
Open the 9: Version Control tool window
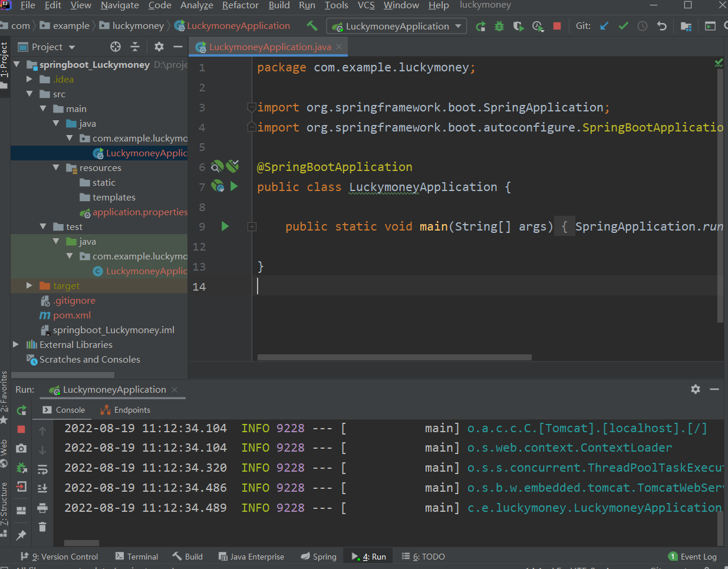(59, 557)
